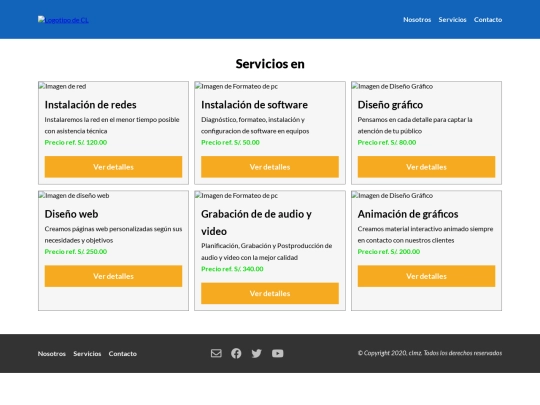The image size is (540, 405).
Task: Open Contacto in the header navigation
Action: click(488, 20)
